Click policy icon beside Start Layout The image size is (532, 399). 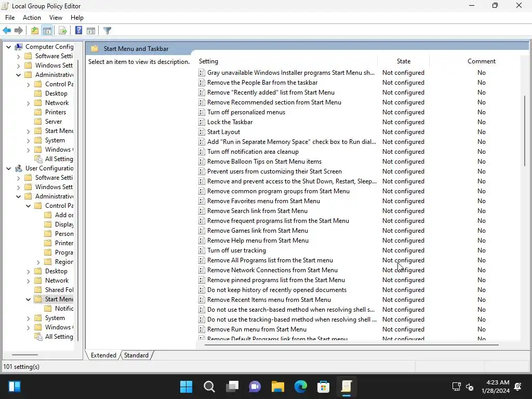pyautogui.click(x=202, y=132)
